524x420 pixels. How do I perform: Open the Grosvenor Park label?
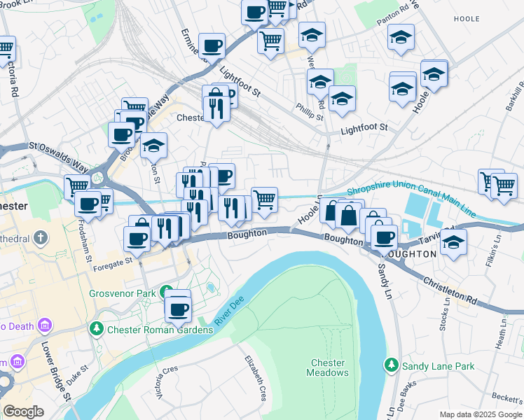[x=123, y=293]
